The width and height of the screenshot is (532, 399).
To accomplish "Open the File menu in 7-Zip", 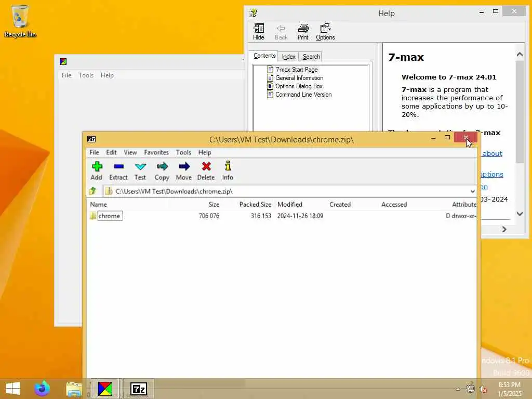I will (x=95, y=152).
